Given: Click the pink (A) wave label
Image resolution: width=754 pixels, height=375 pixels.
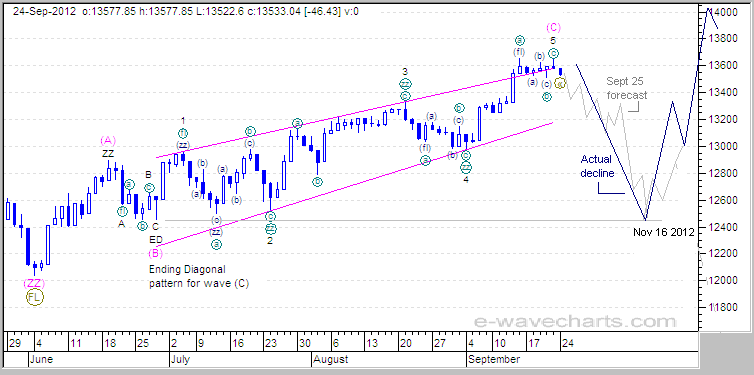Looking at the screenshot, I should click(x=108, y=141).
